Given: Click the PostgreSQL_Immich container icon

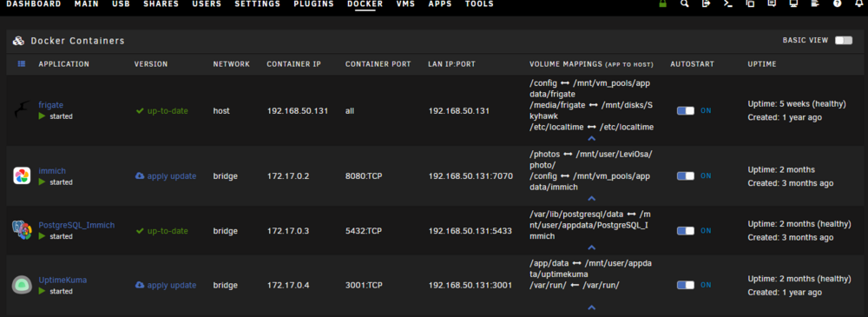Looking at the screenshot, I should [x=22, y=230].
